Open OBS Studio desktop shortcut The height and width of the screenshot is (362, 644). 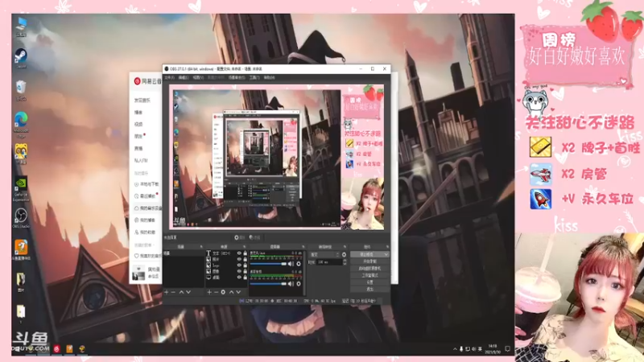[x=21, y=218]
